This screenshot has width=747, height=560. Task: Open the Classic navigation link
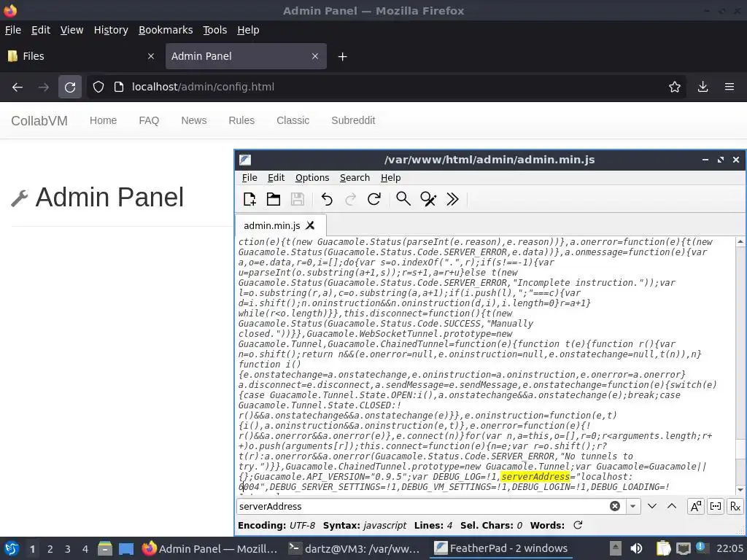pyautogui.click(x=293, y=120)
